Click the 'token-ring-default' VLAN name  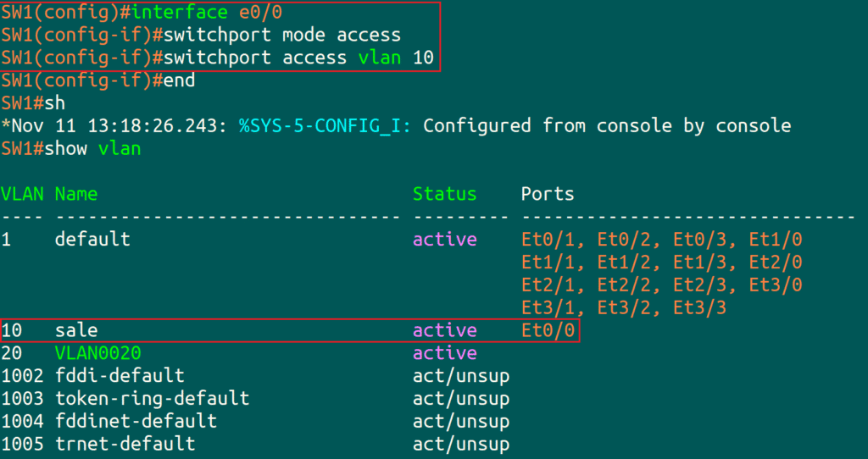coord(152,398)
